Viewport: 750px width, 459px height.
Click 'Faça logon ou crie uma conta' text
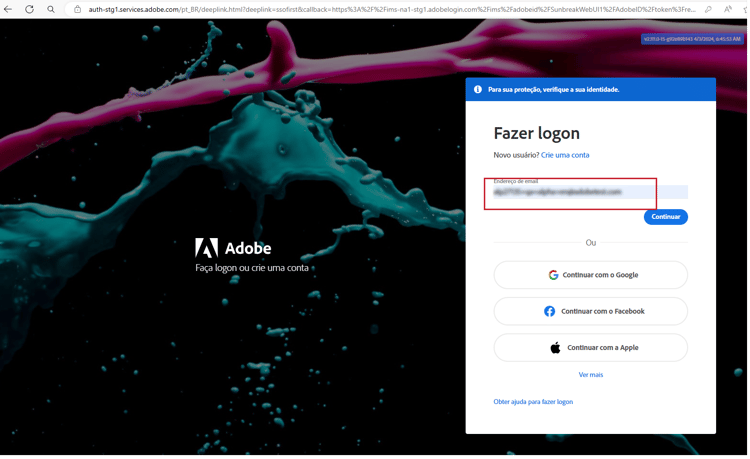coord(252,268)
